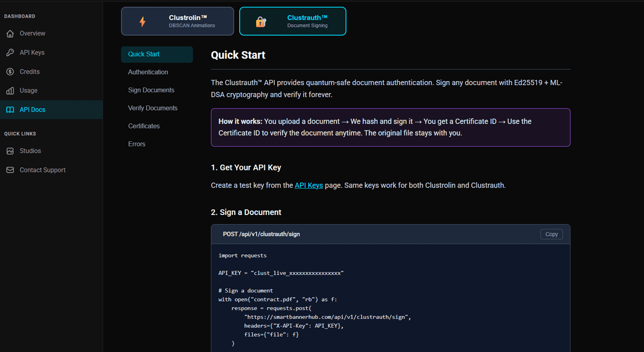The height and width of the screenshot is (352, 644).
Task: Select the Verify Documents page
Action: tap(153, 107)
